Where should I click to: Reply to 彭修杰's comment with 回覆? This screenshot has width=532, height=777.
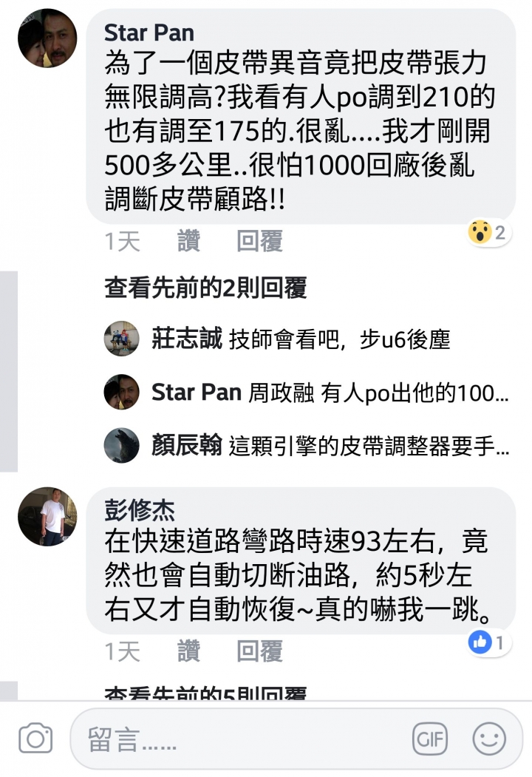(259, 651)
